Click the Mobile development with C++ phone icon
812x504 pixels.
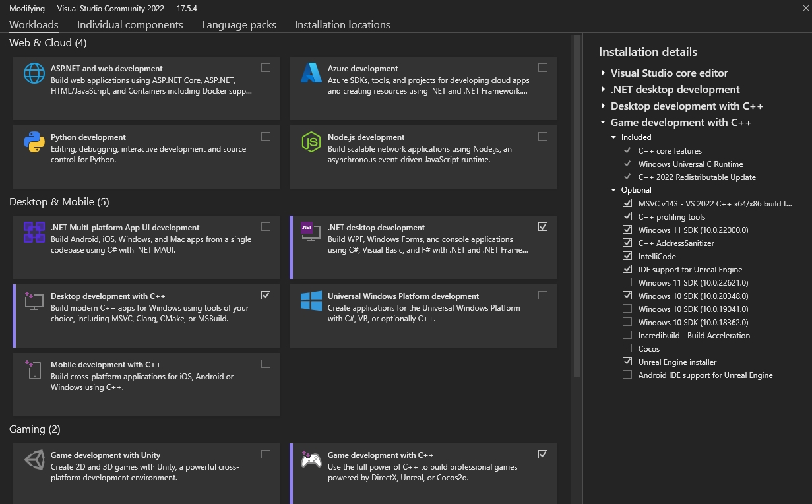tap(34, 369)
